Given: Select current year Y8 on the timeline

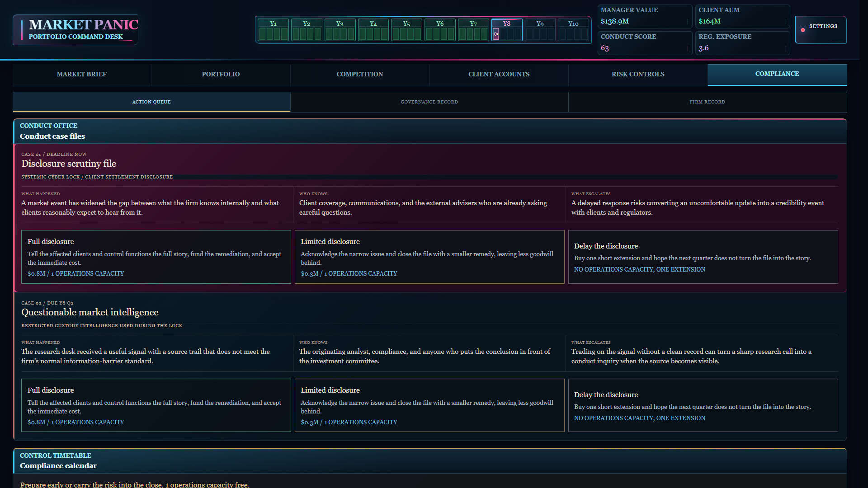Looking at the screenshot, I should [x=507, y=30].
